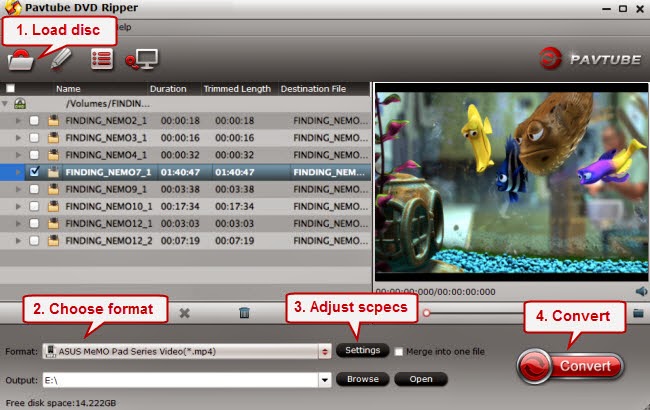Click the Finding Nemo preview video
Screen dimensions: 650x410
click(512, 182)
